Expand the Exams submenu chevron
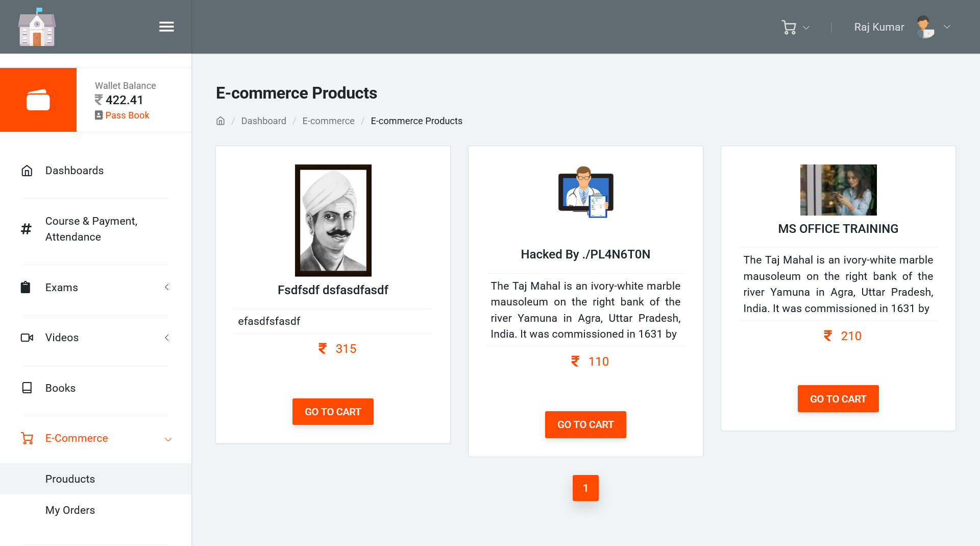 point(167,288)
